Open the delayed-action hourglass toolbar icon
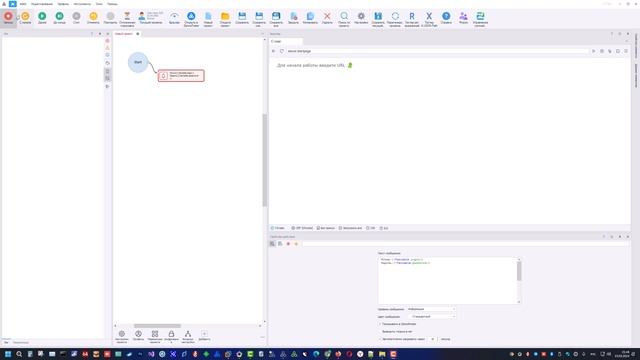Image resolution: width=640 pixels, height=360 pixels. (127, 18)
